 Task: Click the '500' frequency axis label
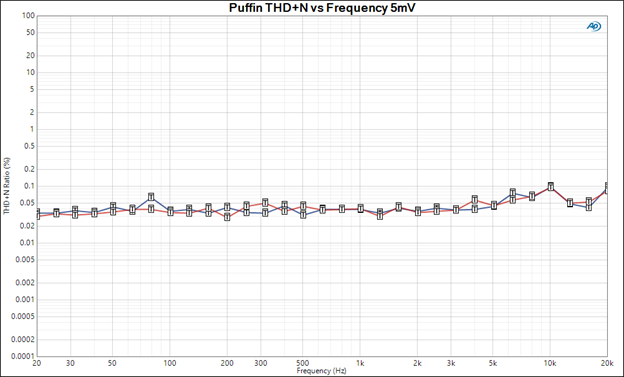(303, 363)
